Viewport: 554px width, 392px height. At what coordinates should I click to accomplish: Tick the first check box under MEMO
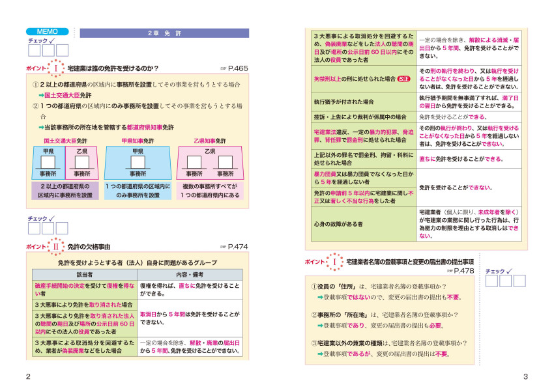pyautogui.click(x=34, y=49)
